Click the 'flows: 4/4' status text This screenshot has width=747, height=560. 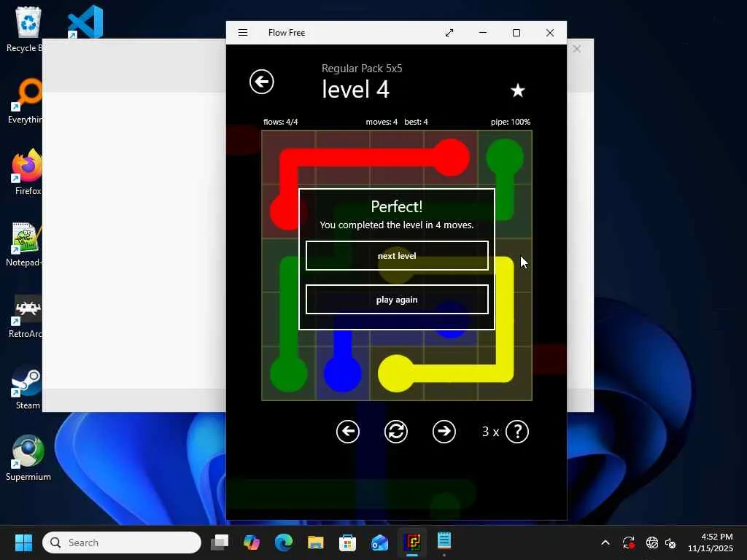[281, 122]
